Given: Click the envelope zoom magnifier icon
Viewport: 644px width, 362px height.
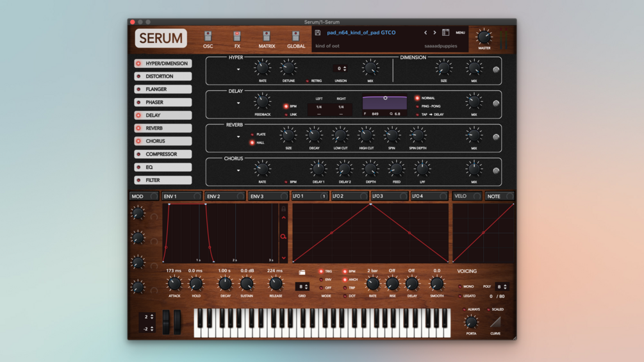Looking at the screenshot, I should (283, 236).
